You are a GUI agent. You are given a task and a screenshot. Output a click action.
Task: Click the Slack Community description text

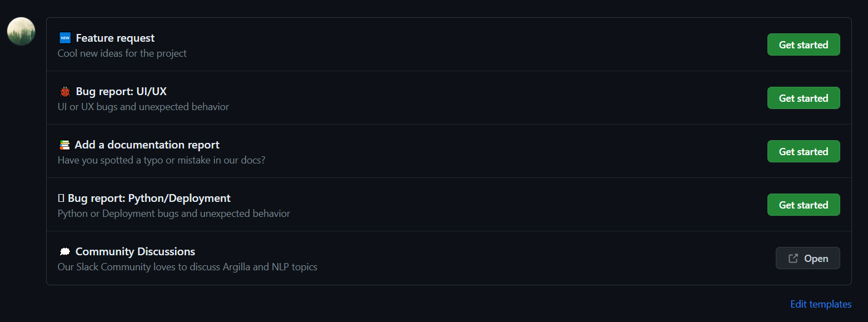[x=187, y=267]
